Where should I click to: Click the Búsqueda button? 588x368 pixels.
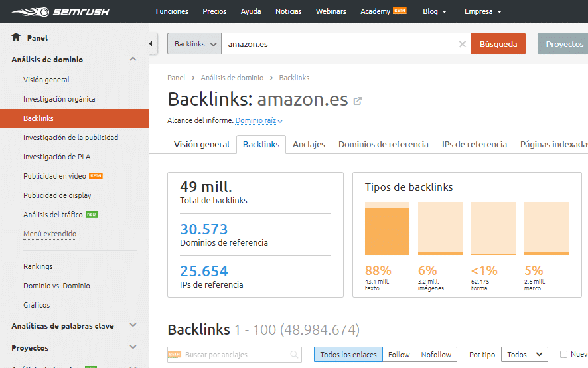[x=498, y=44]
